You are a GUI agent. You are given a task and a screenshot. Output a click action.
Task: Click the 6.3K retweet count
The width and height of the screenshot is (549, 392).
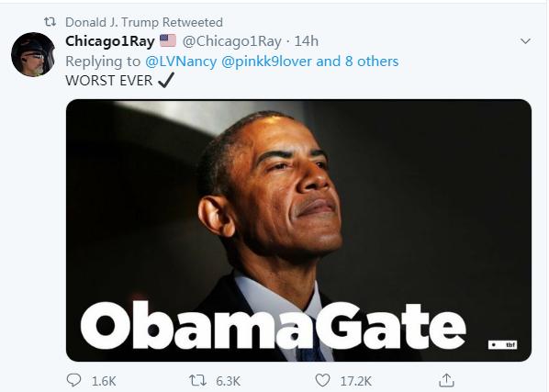click(228, 381)
